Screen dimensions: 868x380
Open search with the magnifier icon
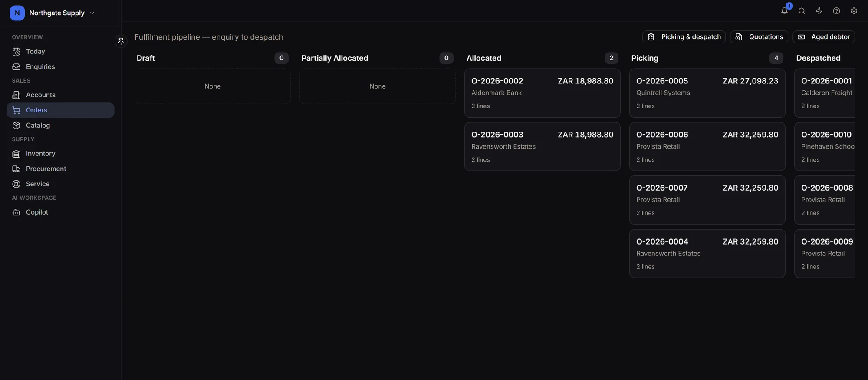point(802,11)
